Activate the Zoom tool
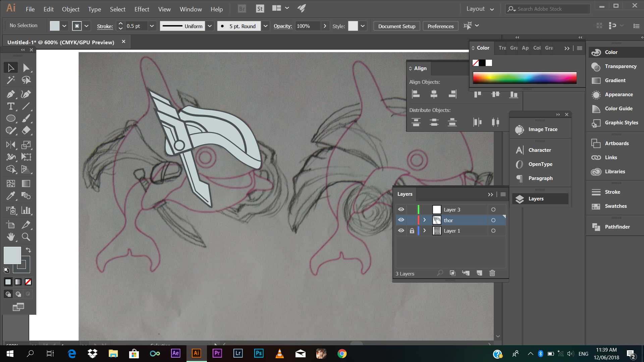 pos(26,237)
